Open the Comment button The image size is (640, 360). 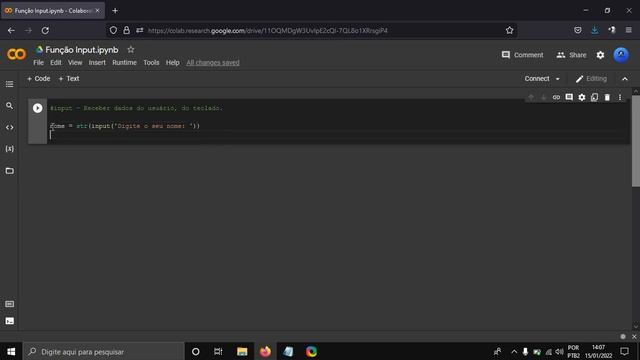coord(522,55)
